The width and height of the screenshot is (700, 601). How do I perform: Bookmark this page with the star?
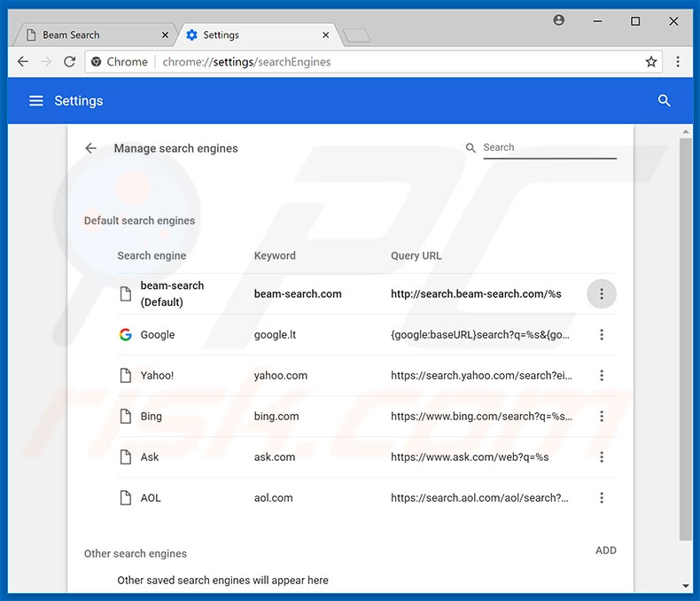[x=651, y=62]
